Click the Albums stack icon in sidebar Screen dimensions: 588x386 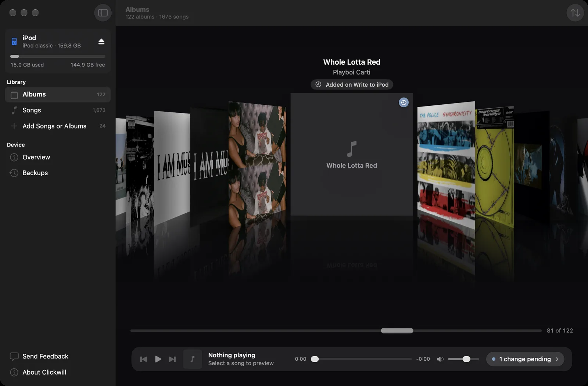click(x=14, y=94)
